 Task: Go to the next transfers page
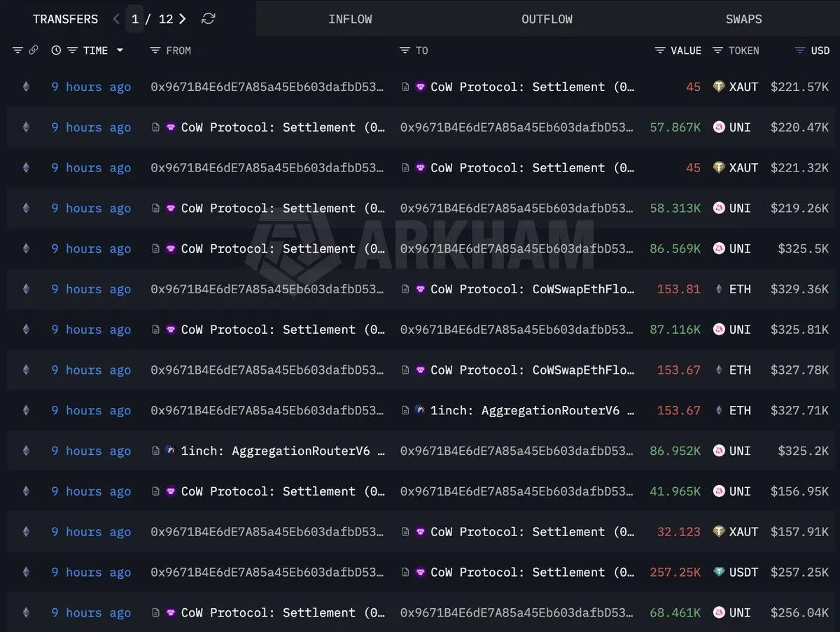pos(183,19)
